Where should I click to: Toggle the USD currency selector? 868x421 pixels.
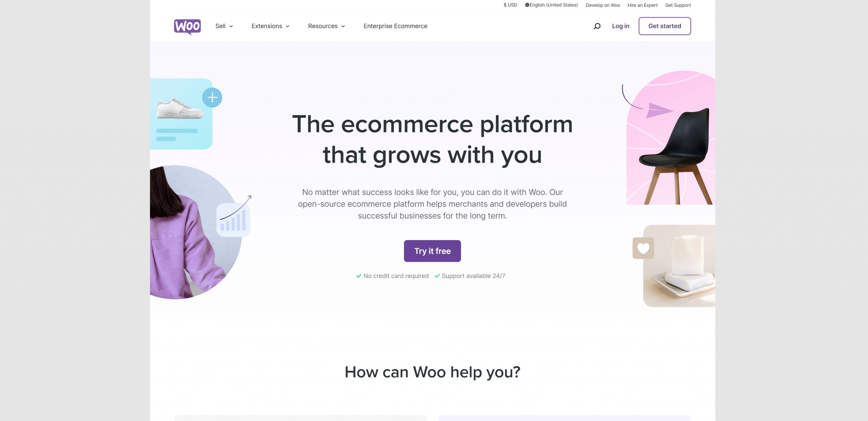click(510, 5)
